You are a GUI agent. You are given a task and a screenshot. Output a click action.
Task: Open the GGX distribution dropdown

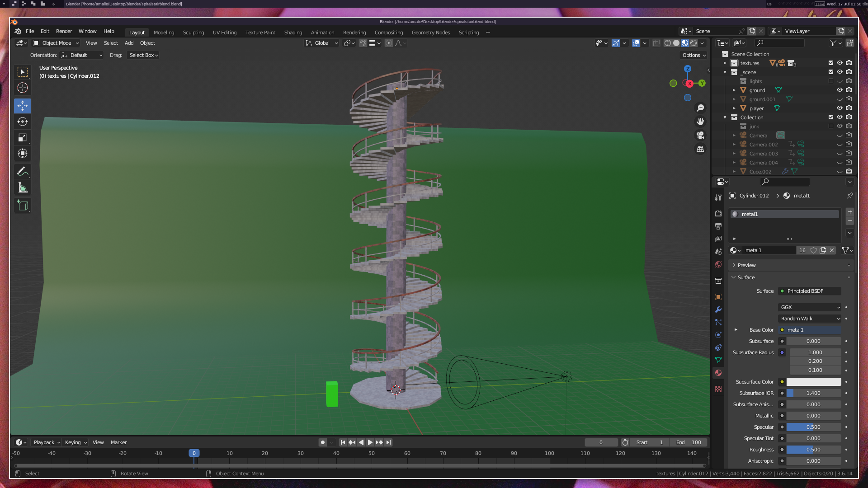coord(810,307)
